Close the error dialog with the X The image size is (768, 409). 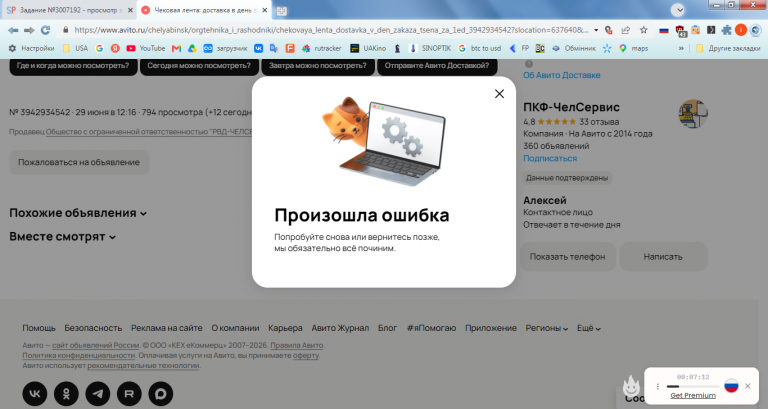(x=499, y=94)
